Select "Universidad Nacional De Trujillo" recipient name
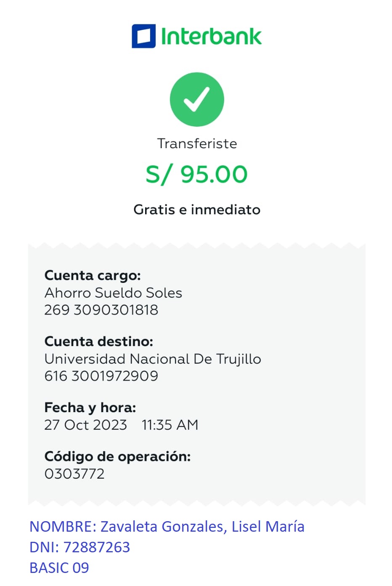 click(153, 359)
